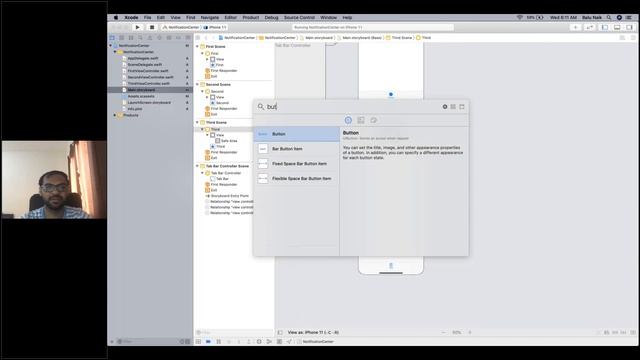This screenshot has width=640, height=360.
Task: Open the Product menu
Action: (251, 18)
